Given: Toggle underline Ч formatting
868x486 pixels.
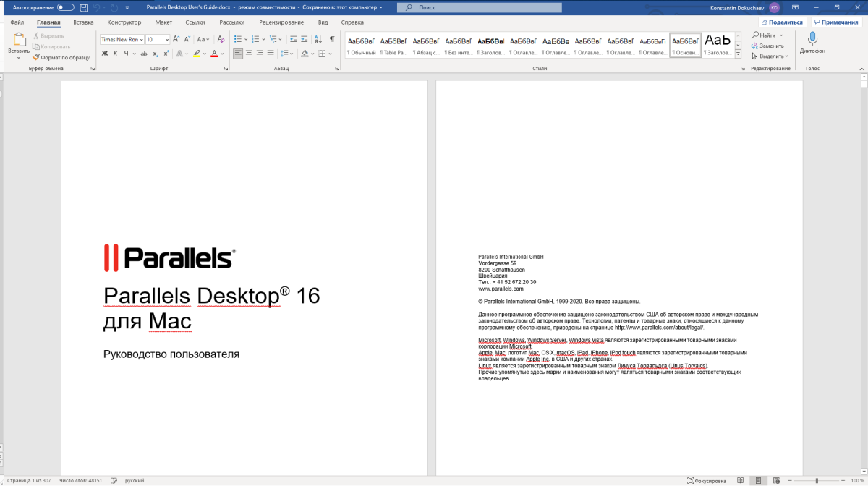Looking at the screenshot, I should point(126,54).
